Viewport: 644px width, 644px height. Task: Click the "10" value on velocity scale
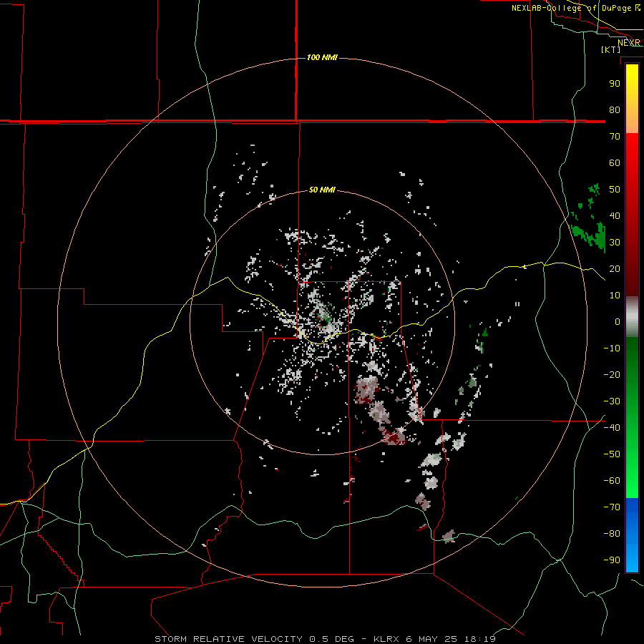[615, 296]
